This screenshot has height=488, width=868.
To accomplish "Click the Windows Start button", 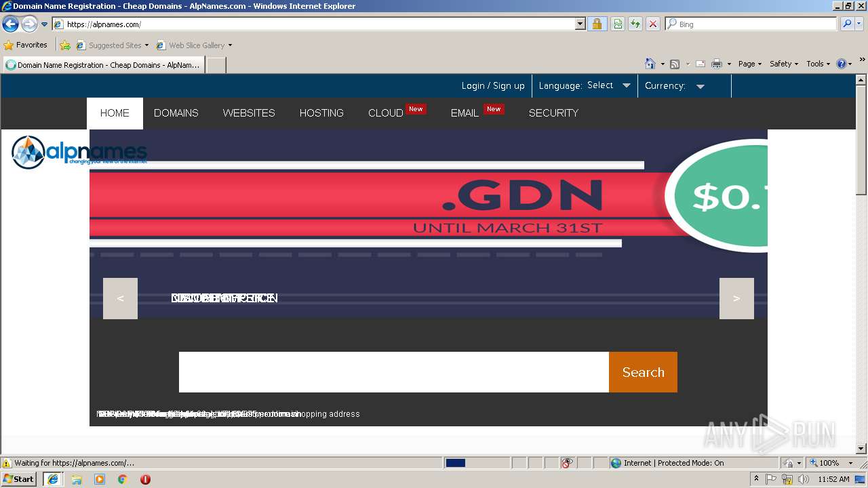I will pos(19,479).
